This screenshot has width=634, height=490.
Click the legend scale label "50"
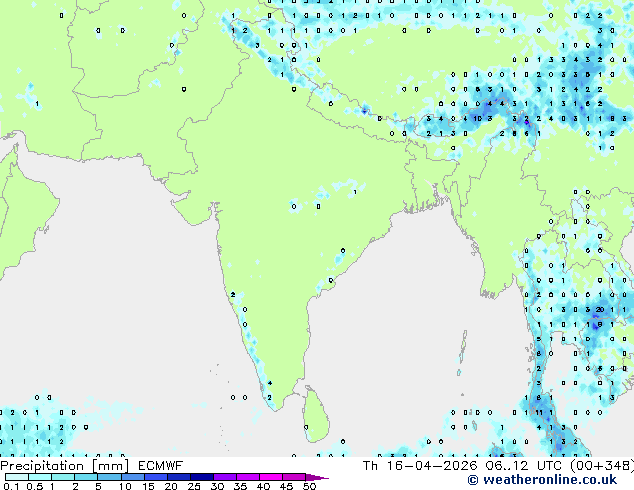(309, 486)
